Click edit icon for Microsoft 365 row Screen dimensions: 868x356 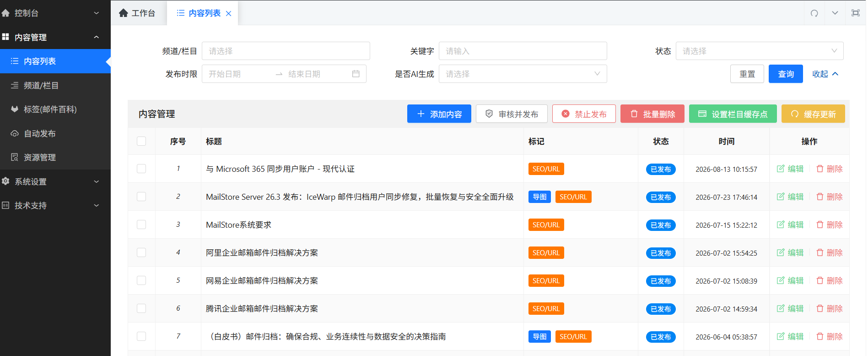coord(781,169)
